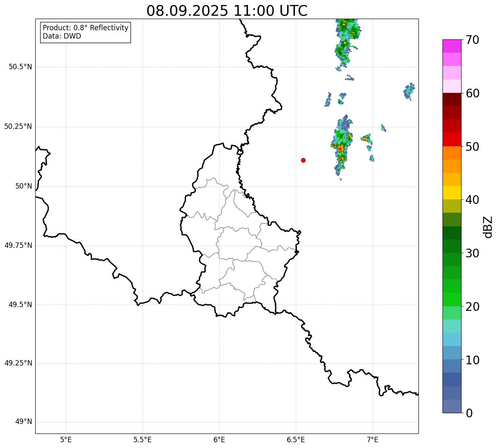The height and width of the screenshot is (448, 498).
Task: Click the small radar echo near the map's right edge
Action: pyautogui.click(x=409, y=91)
